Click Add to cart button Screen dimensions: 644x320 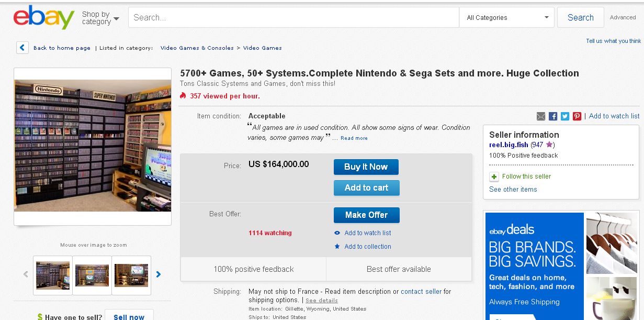366,188
